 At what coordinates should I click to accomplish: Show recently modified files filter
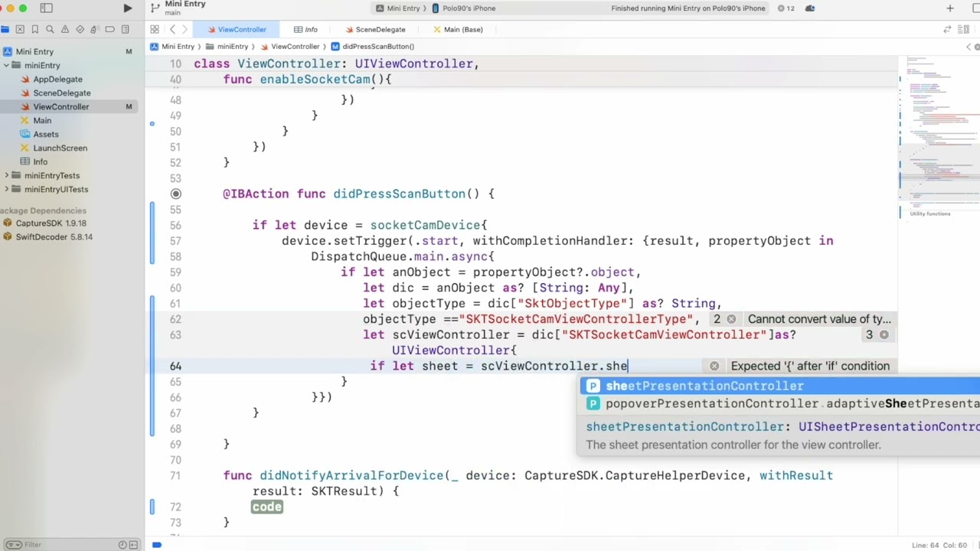click(x=122, y=545)
